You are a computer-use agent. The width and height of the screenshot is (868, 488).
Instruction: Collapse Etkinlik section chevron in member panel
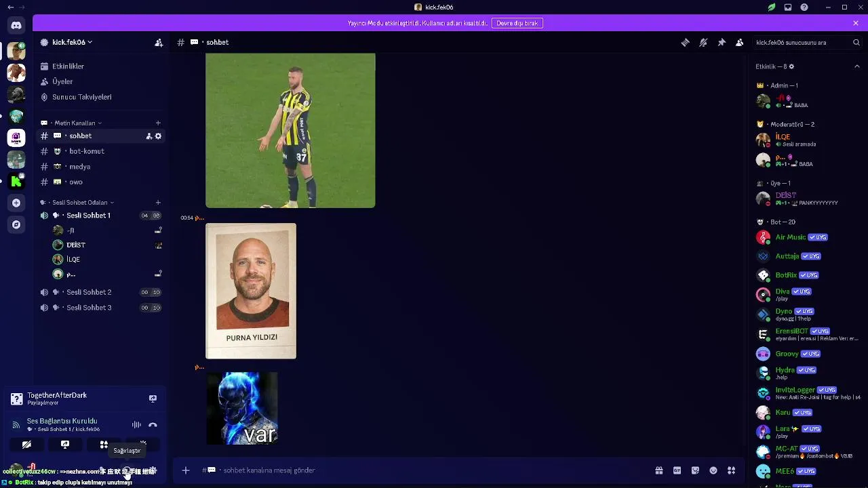(x=857, y=66)
